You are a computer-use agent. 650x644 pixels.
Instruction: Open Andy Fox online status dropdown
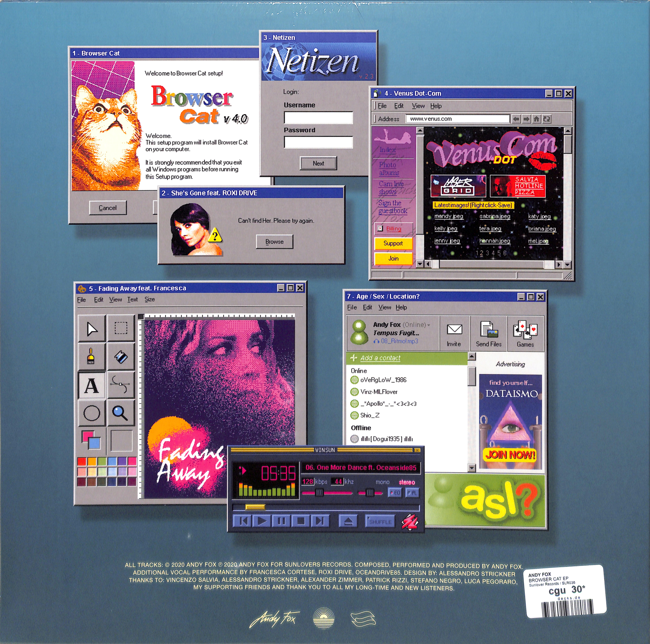(x=429, y=325)
